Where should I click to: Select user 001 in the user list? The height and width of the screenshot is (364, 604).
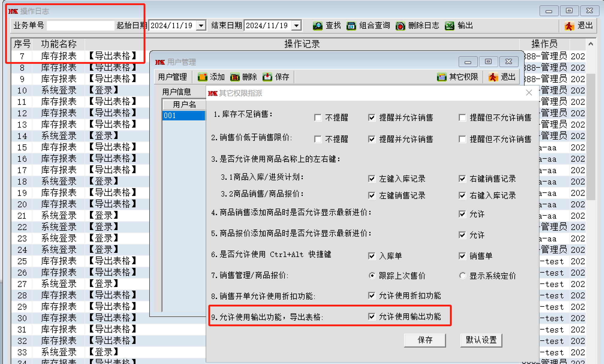click(184, 115)
